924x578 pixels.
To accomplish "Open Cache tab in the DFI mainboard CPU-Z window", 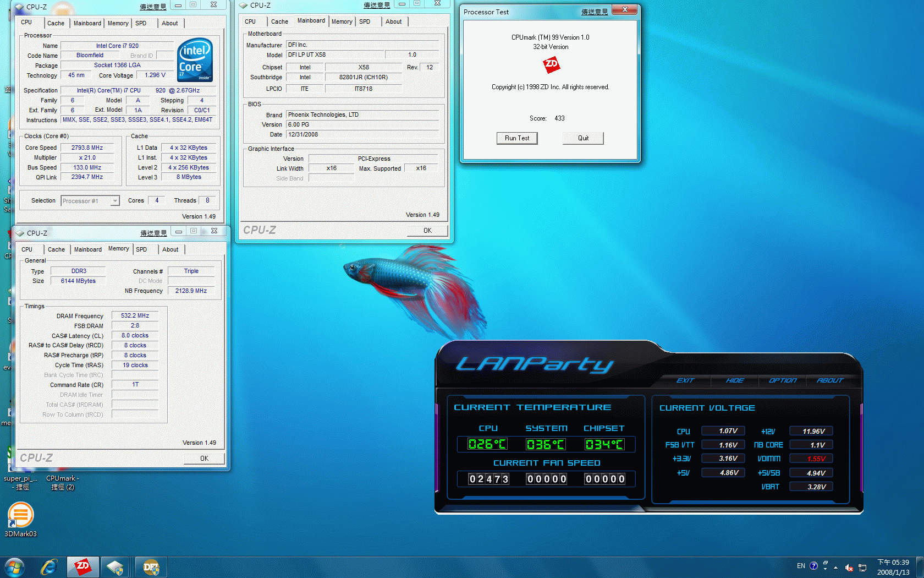I will click(279, 21).
